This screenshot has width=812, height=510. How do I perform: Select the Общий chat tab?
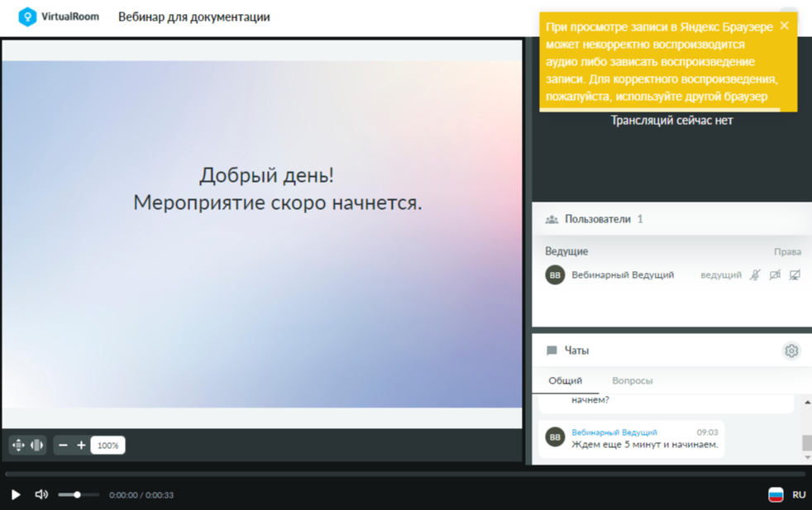(x=566, y=380)
